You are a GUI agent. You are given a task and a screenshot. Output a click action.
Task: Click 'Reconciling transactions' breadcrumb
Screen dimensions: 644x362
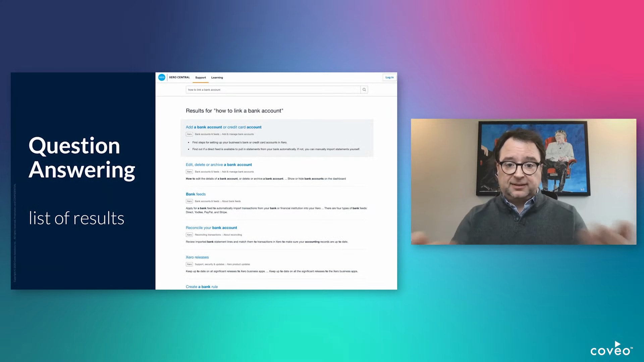[x=208, y=235]
